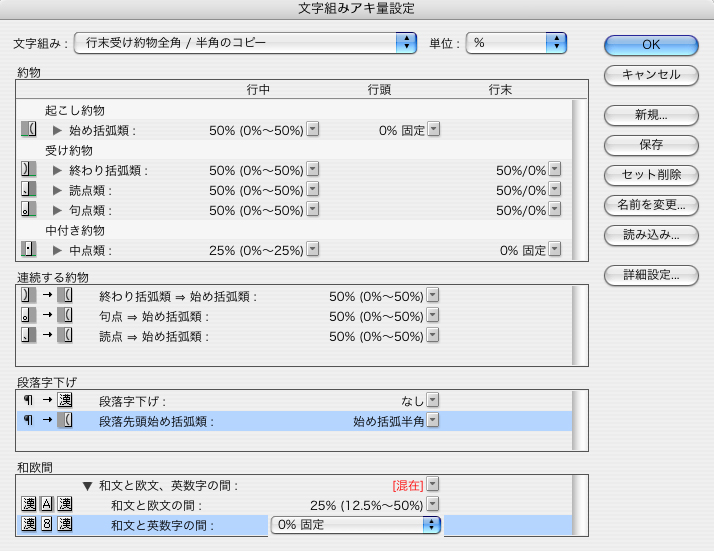Click comma icon in 読点⇒始め括弧類 row
Screen dimensions: 714x551
[29, 335]
